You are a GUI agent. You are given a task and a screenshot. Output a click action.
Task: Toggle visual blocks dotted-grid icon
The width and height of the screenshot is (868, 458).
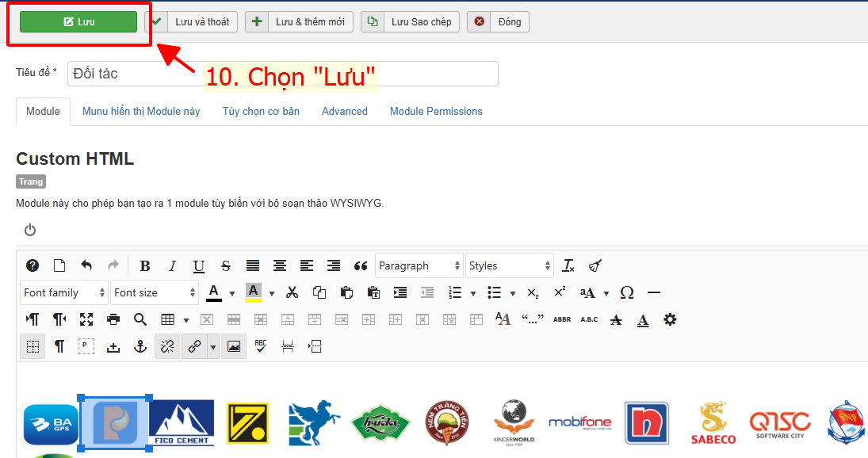pyautogui.click(x=33, y=347)
